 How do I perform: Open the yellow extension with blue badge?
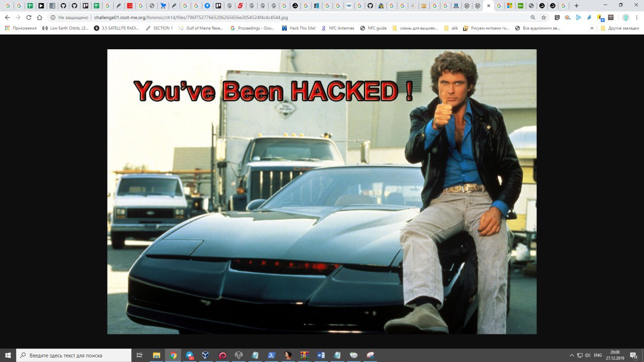pyautogui.click(x=600, y=18)
